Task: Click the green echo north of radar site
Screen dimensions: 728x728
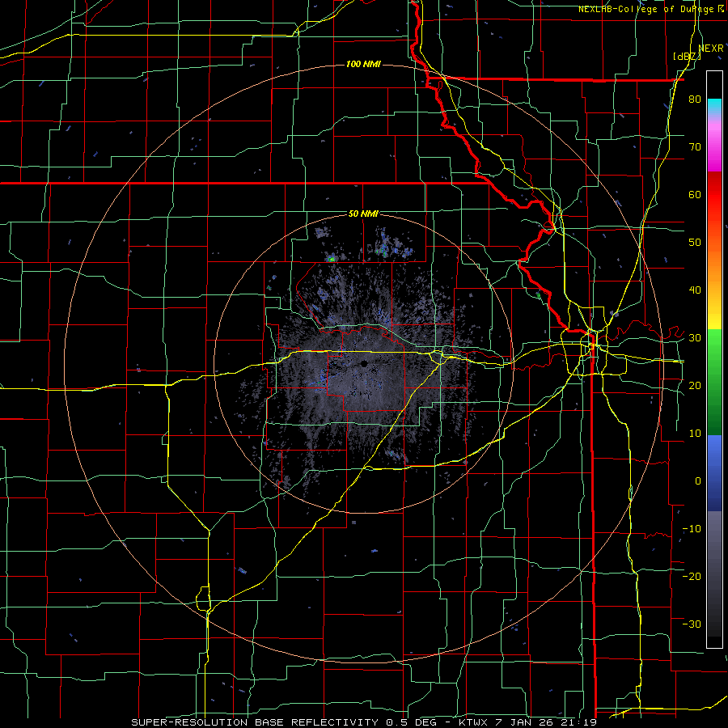Action: [x=332, y=259]
